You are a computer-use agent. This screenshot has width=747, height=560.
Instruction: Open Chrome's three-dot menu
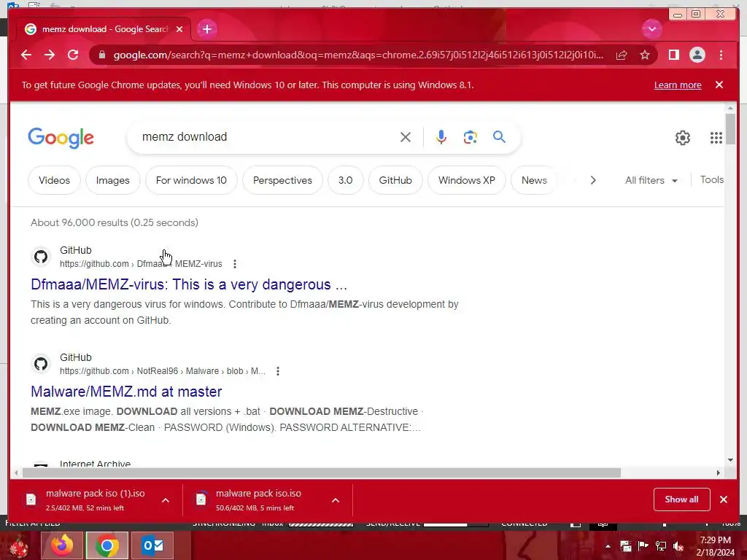[x=721, y=55]
